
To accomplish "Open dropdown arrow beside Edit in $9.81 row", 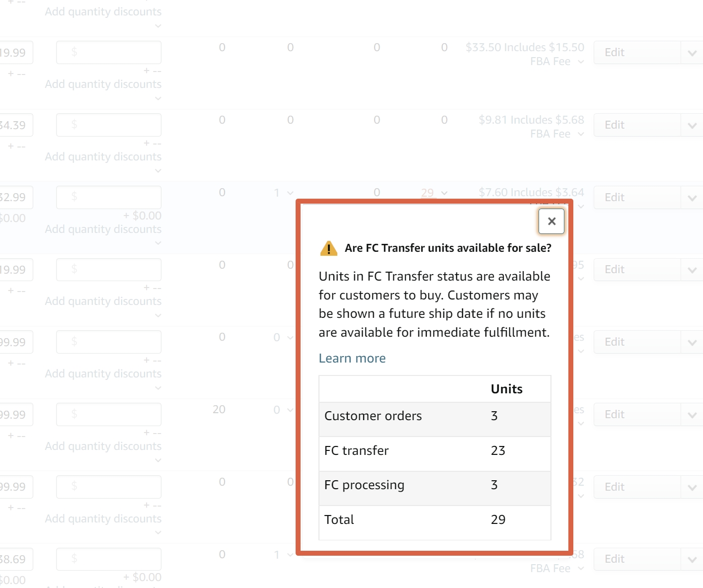I will [692, 125].
